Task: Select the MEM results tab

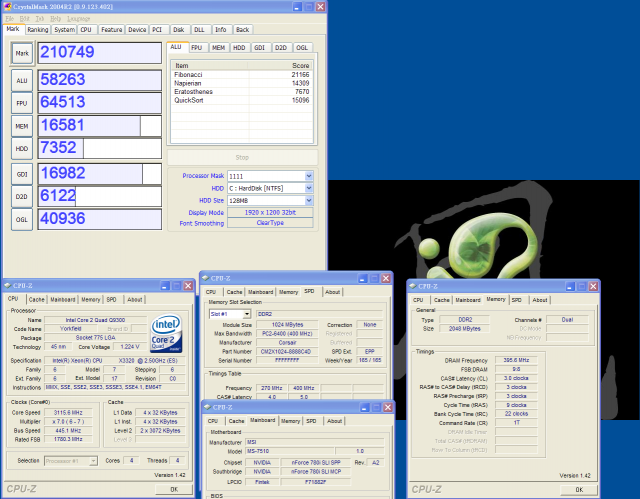Action: click(218, 48)
